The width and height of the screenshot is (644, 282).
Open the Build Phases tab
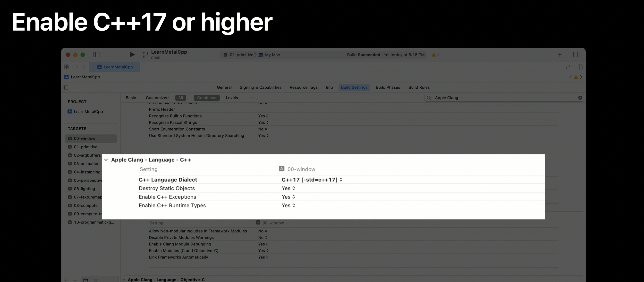[x=388, y=87]
